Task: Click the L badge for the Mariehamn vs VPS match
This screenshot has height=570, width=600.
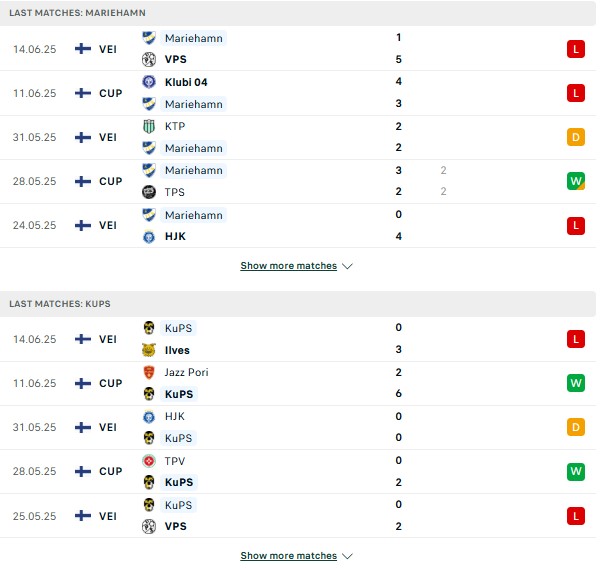Action: pos(576,49)
